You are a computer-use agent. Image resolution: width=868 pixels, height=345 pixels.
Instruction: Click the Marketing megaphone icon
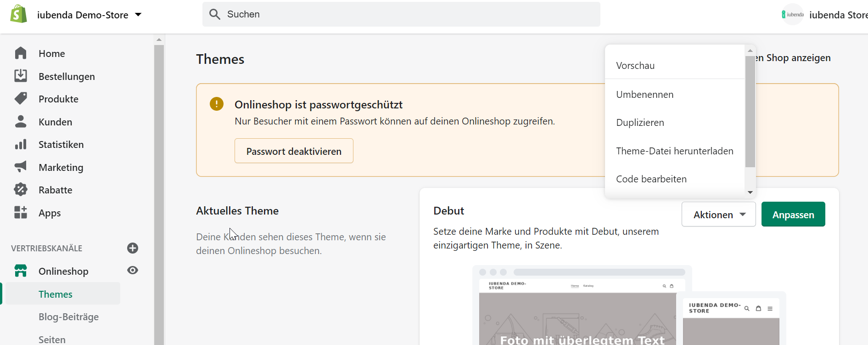pos(21,167)
